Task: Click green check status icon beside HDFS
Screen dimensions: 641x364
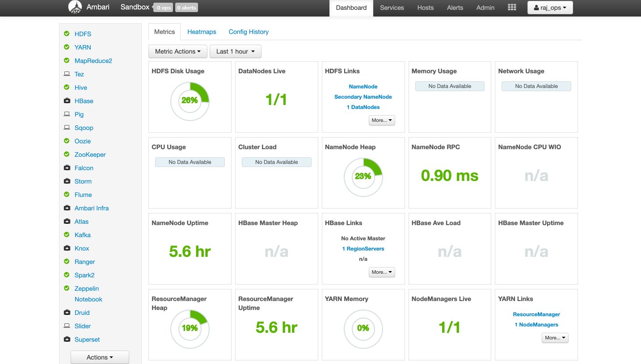Action: point(67,33)
